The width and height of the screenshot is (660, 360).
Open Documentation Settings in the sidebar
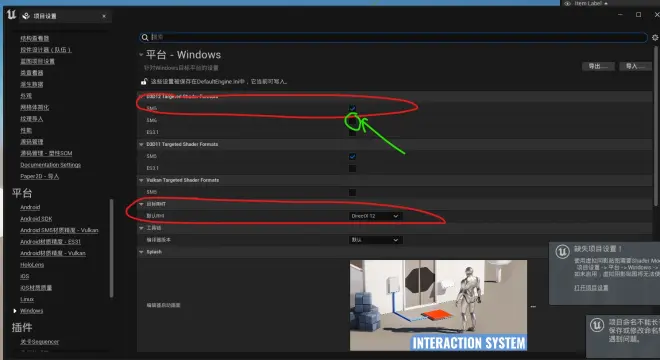pyautogui.click(x=51, y=165)
